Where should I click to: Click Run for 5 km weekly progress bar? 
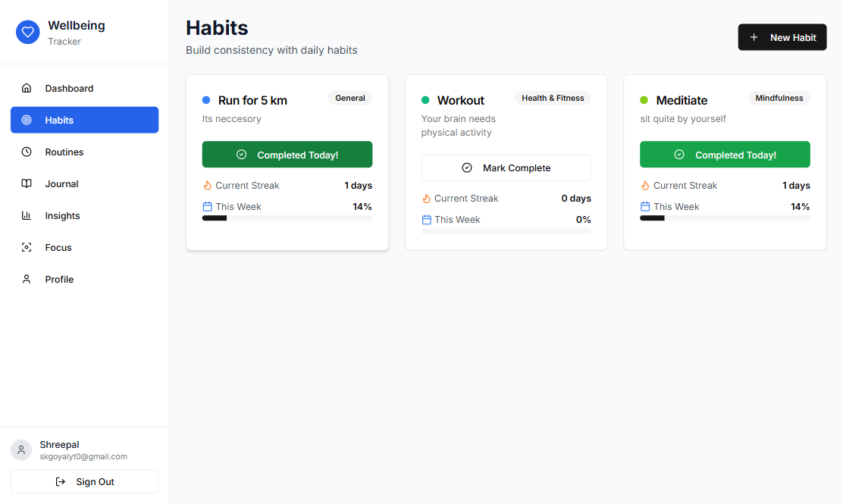click(287, 218)
